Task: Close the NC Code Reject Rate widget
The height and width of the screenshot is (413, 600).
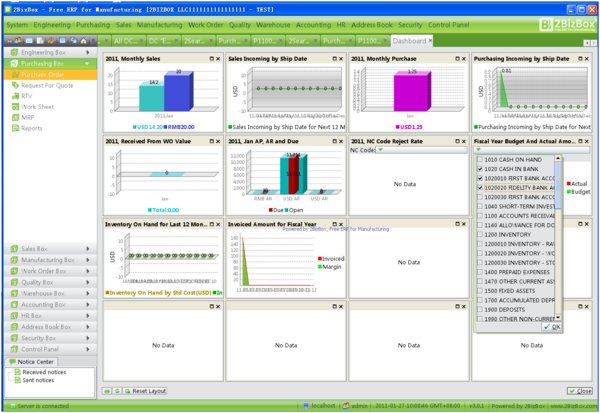Action: 464,141
